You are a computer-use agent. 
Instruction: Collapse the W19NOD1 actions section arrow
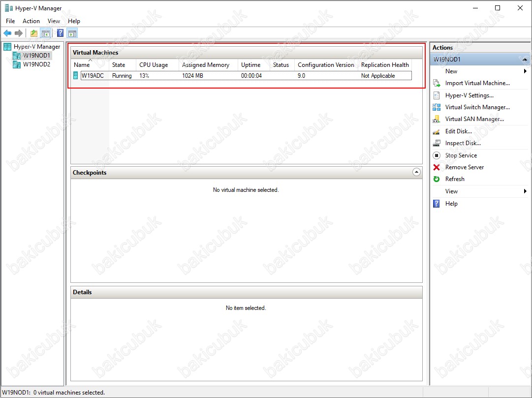pos(525,60)
